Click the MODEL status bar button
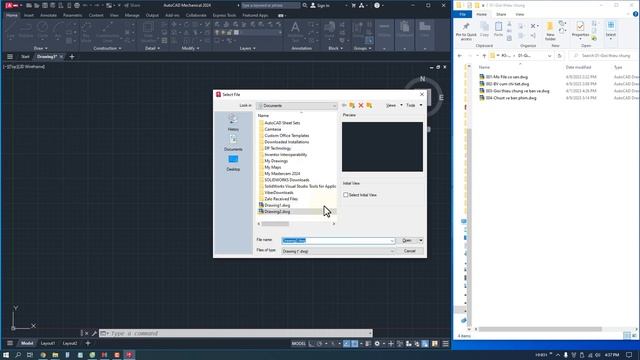The height and width of the screenshot is (360, 640). [299, 344]
